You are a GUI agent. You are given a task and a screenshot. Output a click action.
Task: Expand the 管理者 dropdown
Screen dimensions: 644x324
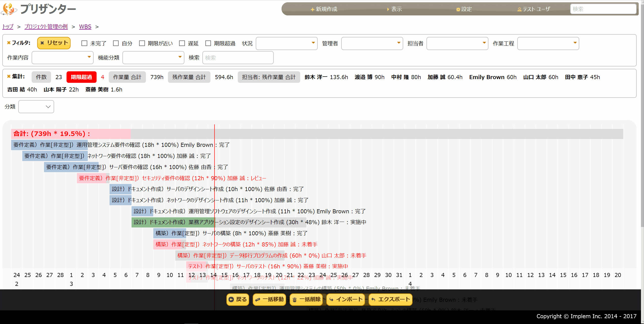(372, 43)
